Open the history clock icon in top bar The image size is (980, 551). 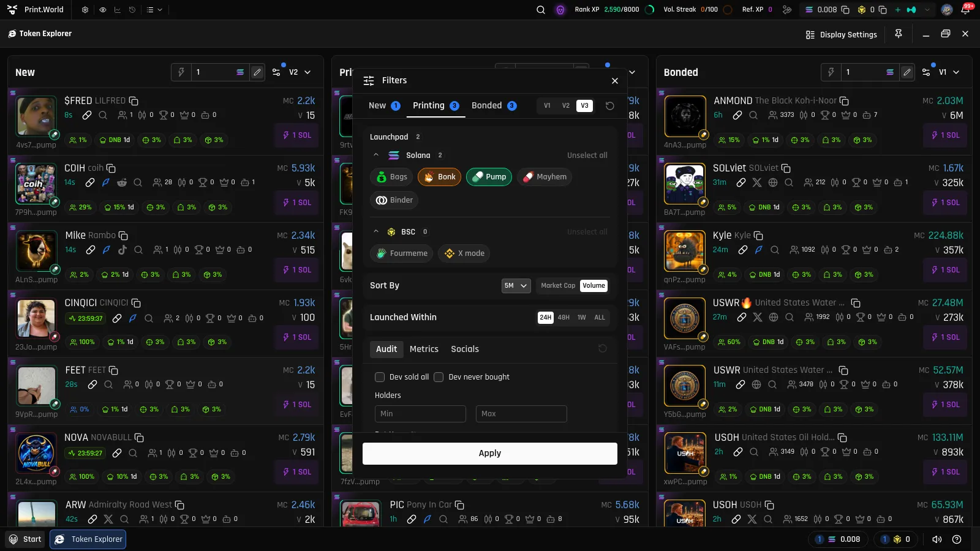(132, 10)
